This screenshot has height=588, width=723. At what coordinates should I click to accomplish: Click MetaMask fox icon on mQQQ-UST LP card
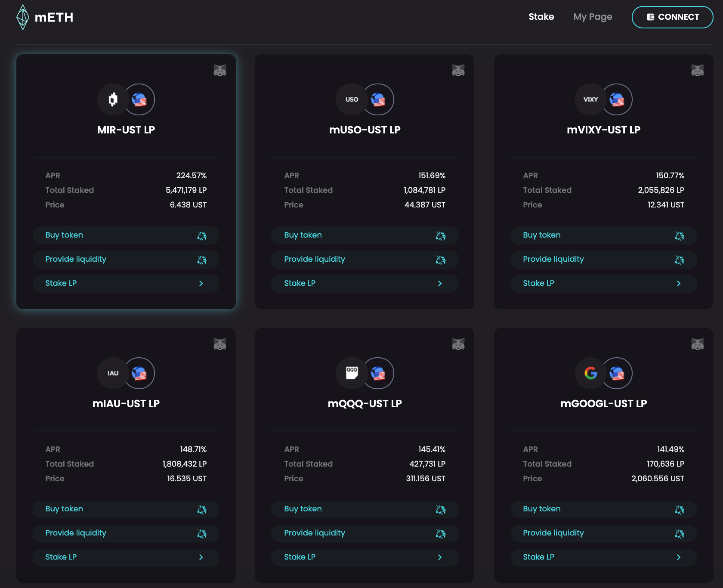pos(458,344)
